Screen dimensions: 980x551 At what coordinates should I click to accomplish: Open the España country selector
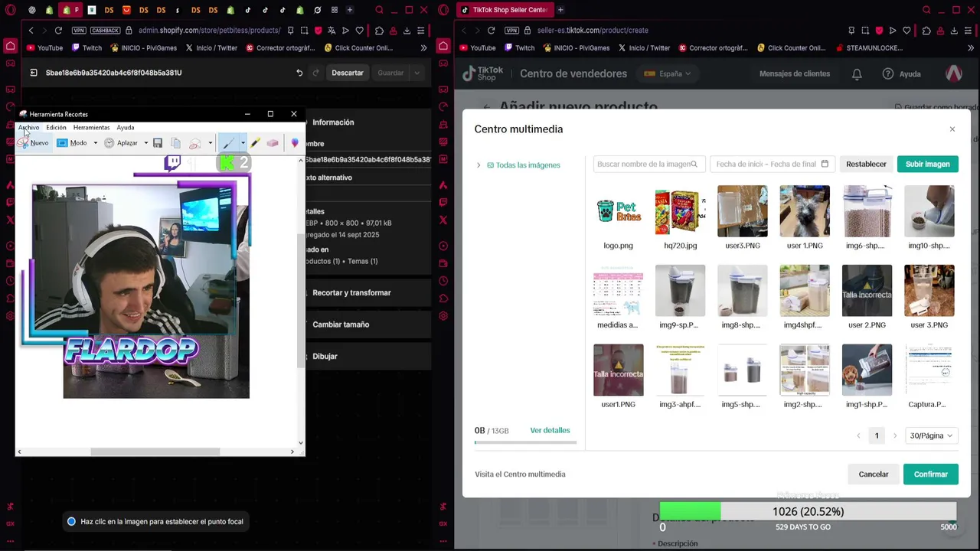pyautogui.click(x=667, y=74)
